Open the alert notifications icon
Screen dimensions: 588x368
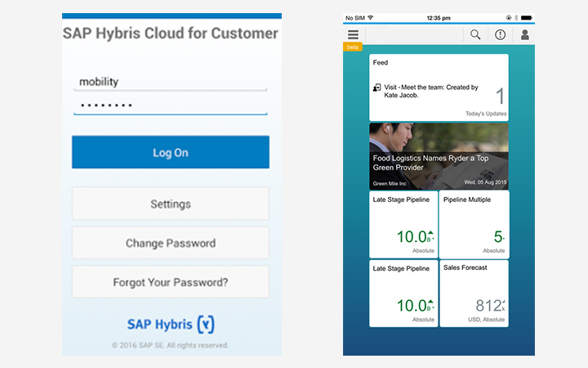pyautogui.click(x=500, y=35)
